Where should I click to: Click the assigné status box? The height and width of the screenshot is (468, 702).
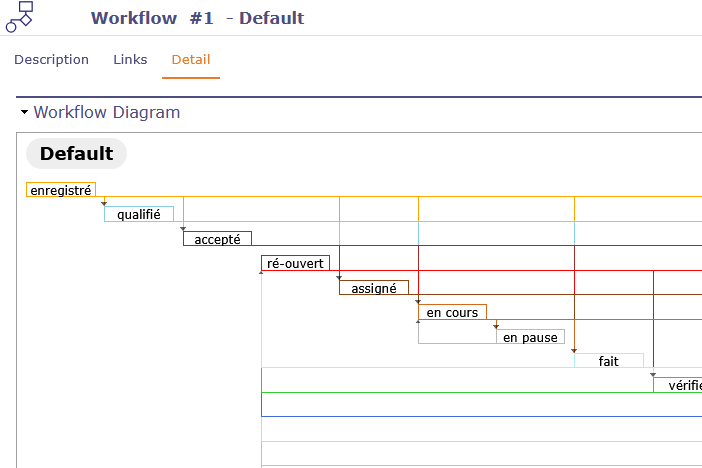tap(373, 288)
